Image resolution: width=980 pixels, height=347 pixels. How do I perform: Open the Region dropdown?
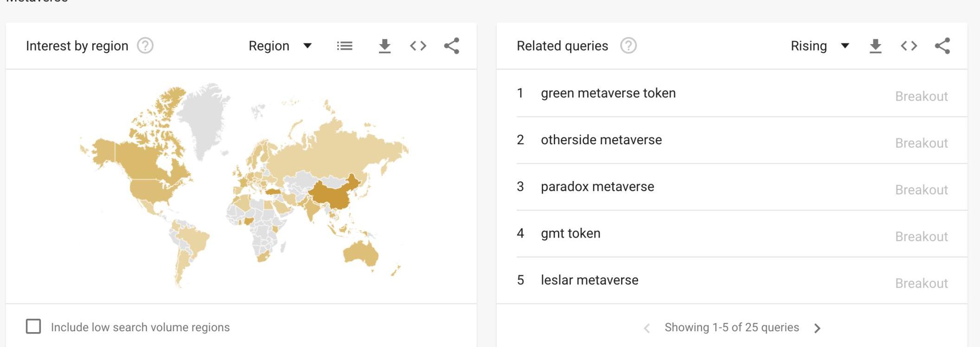[280, 46]
